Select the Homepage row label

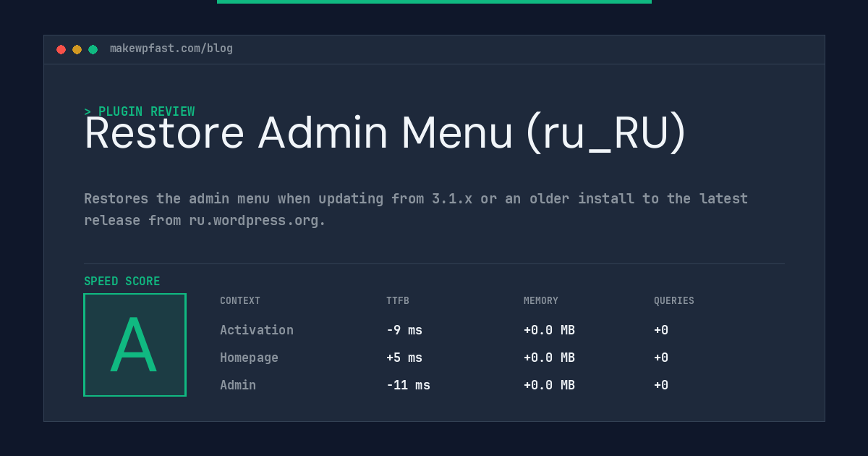[249, 358]
